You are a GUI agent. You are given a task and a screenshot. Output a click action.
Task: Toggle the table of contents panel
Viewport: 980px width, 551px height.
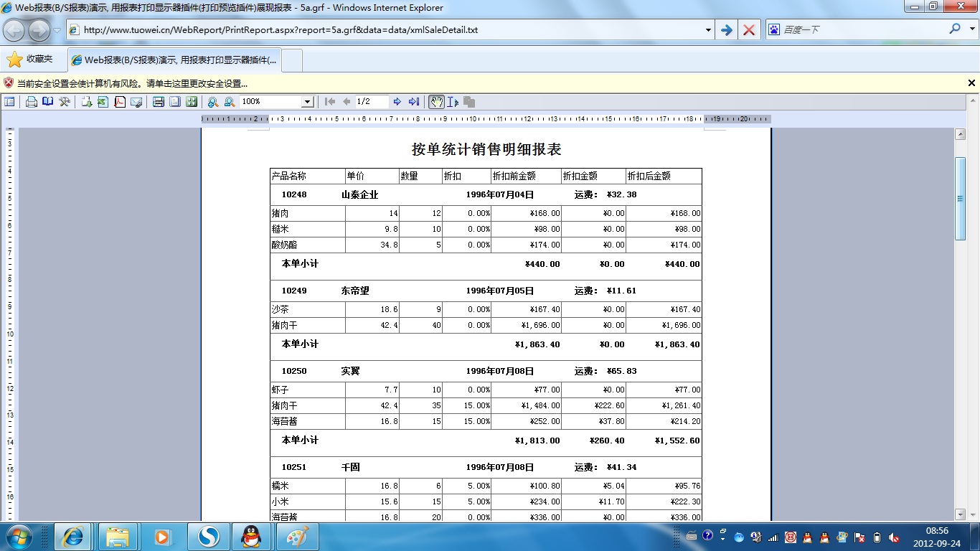9,102
